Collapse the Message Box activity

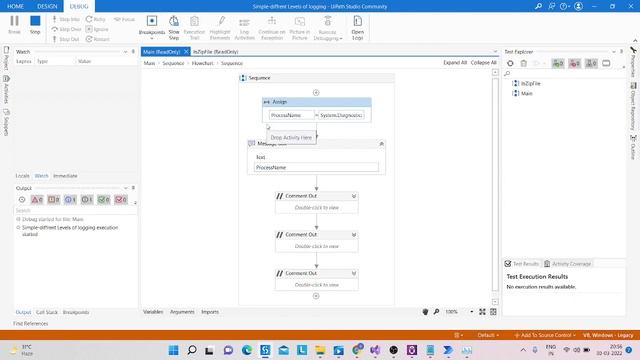point(381,144)
